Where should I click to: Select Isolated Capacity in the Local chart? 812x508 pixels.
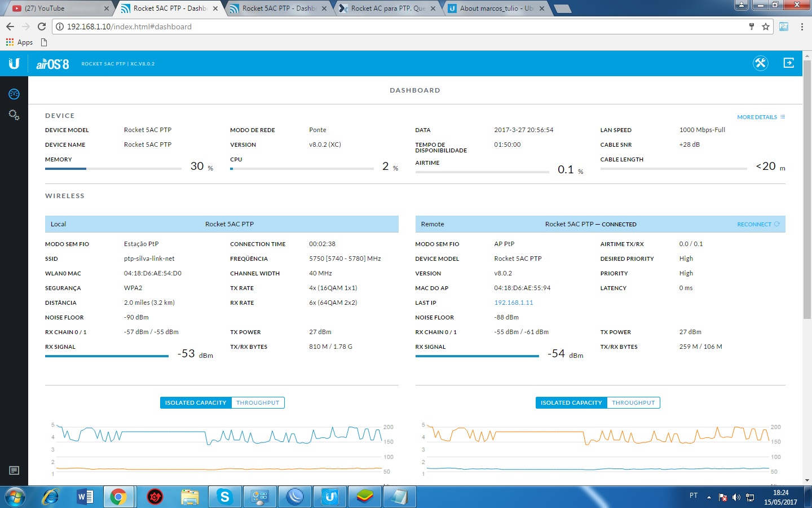pyautogui.click(x=196, y=403)
